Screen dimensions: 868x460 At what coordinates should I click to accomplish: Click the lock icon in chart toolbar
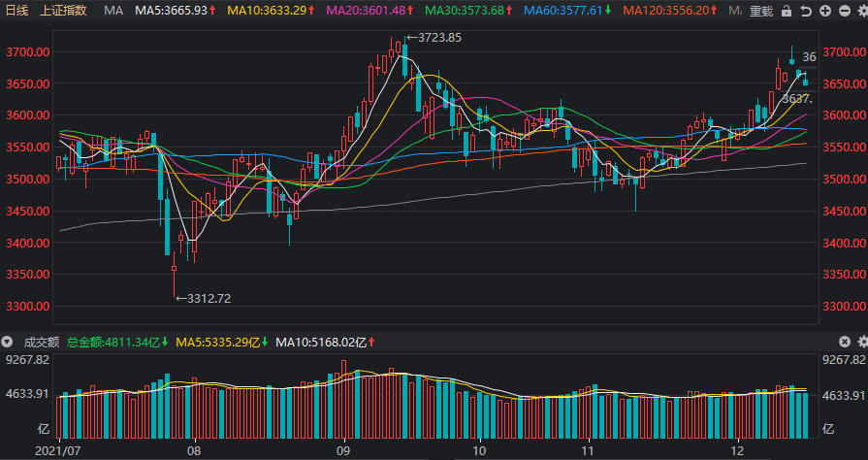click(786, 11)
